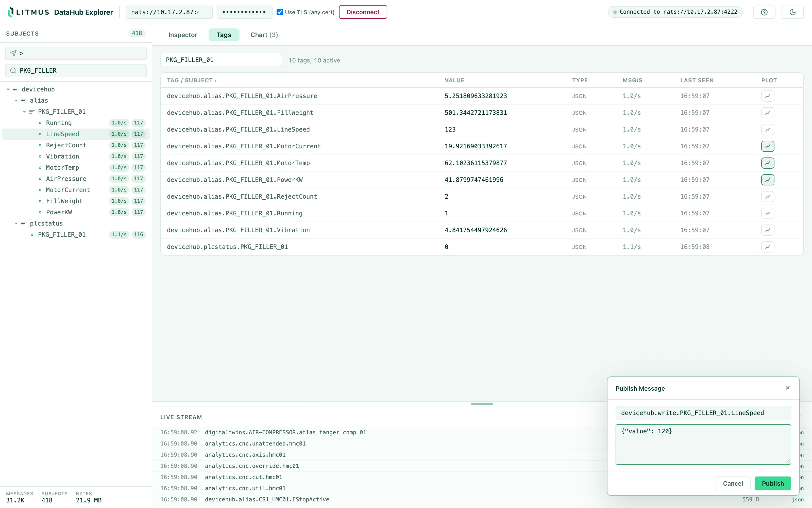Click the magnifier search icon beside PKG_FILLER
812x508 pixels.
pos(13,71)
